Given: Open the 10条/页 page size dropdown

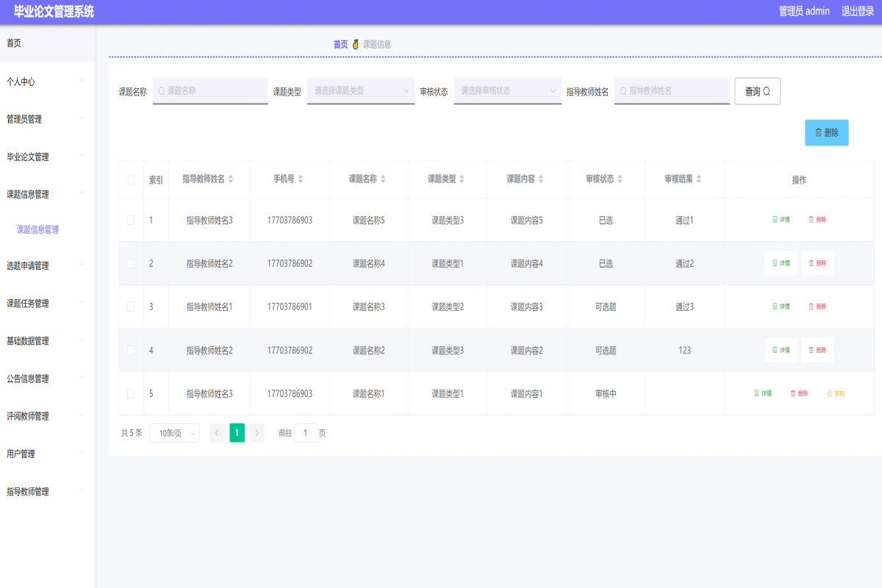Looking at the screenshot, I should click(x=174, y=433).
